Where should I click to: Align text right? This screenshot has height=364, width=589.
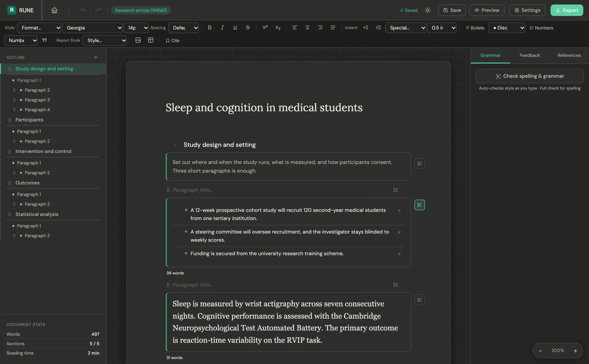coord(320,28)
